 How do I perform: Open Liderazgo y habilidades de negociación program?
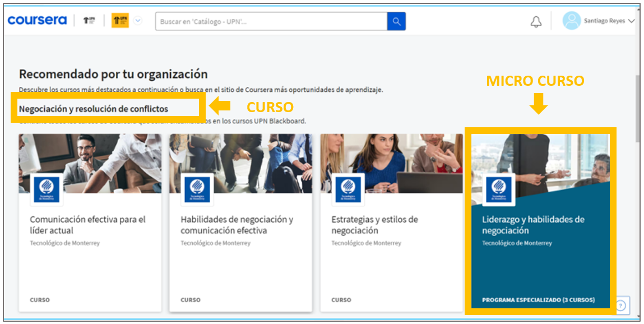click(533, 225)
